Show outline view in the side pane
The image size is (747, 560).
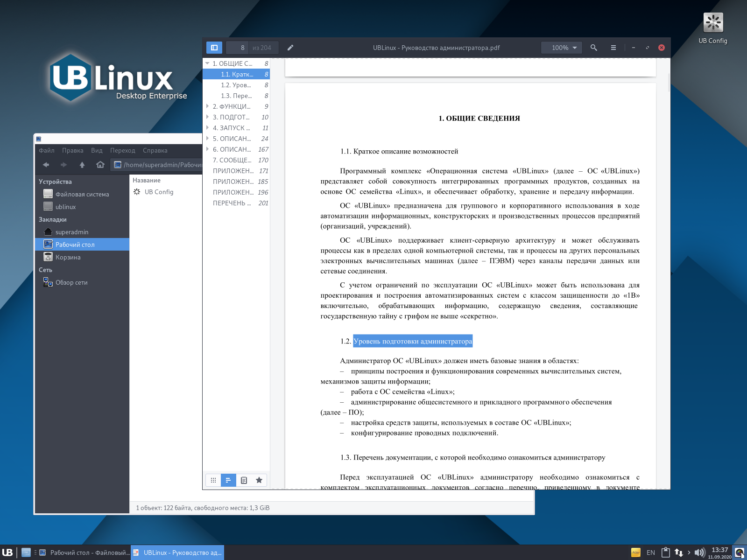pyautogui.click(x=228, y=480)
